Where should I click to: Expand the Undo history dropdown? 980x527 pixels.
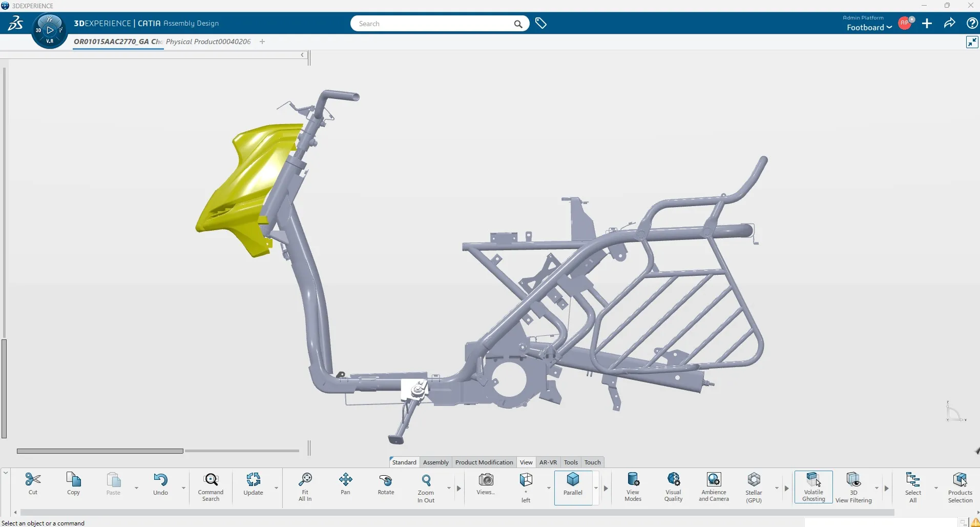click(183, 489)
